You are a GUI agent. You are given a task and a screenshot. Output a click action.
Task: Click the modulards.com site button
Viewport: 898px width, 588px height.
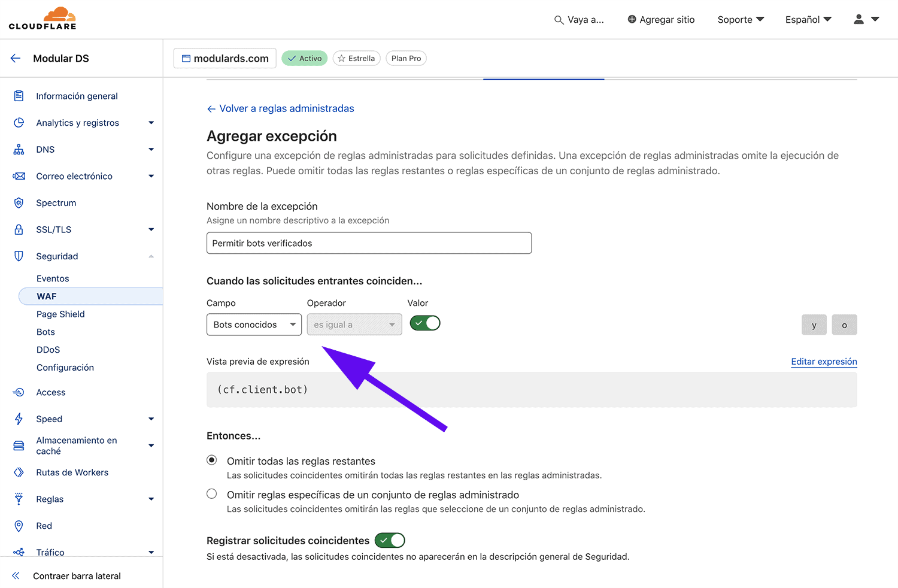pyautogui.click(x=225, y=58)
